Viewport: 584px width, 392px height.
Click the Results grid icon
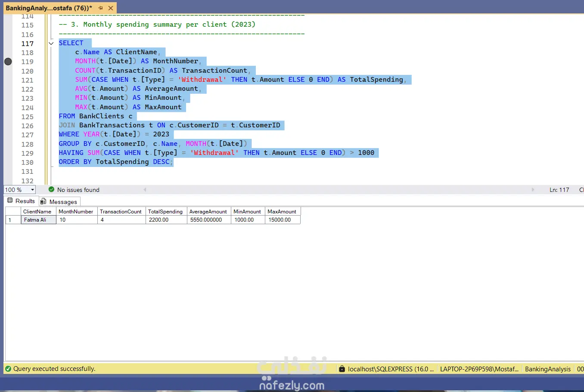tap(10, 201)
